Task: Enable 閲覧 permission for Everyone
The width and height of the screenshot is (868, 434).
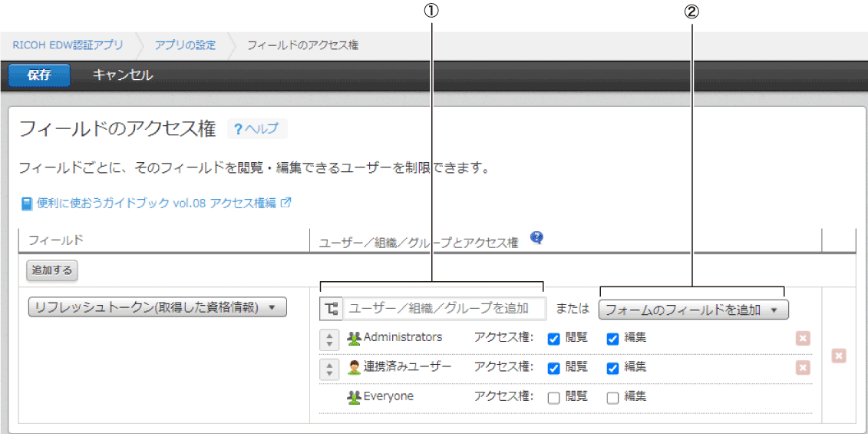Action: [554, 398]
